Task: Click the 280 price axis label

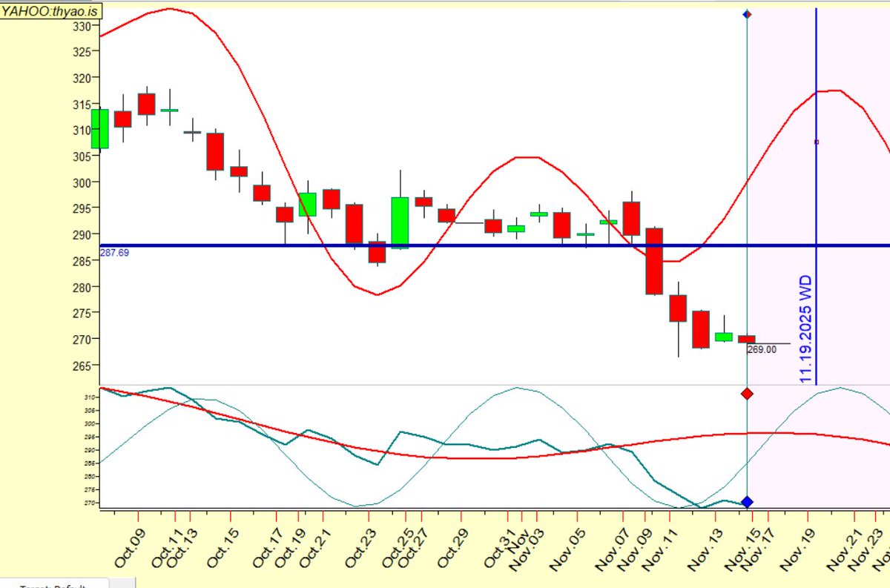Action: (80, 287)
